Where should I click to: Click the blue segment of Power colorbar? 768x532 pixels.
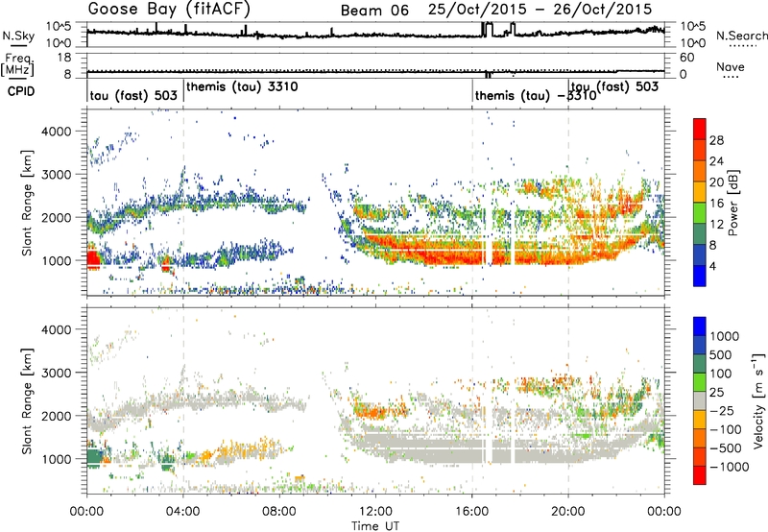[700, 276]
